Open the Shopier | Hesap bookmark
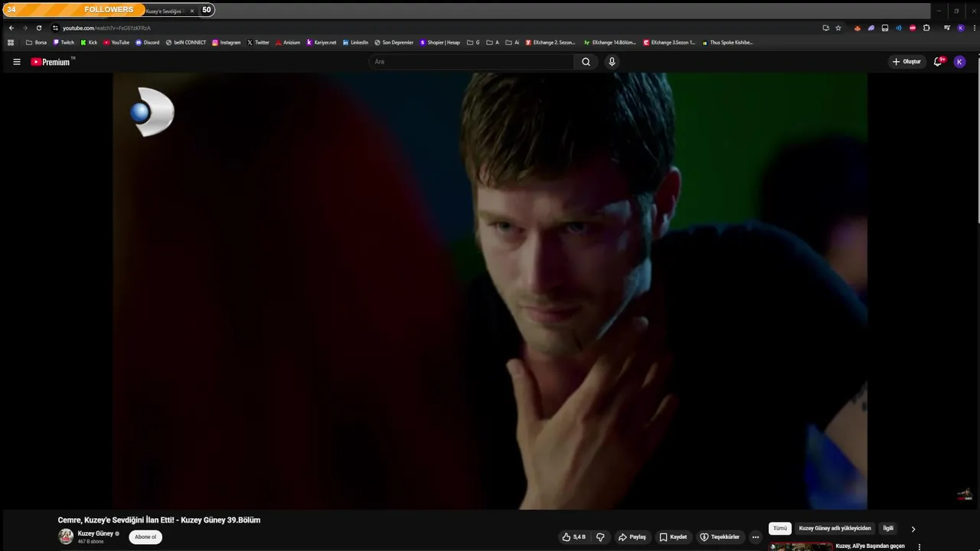The width and height of the screenshot is (980, 551). pos(440,43)
